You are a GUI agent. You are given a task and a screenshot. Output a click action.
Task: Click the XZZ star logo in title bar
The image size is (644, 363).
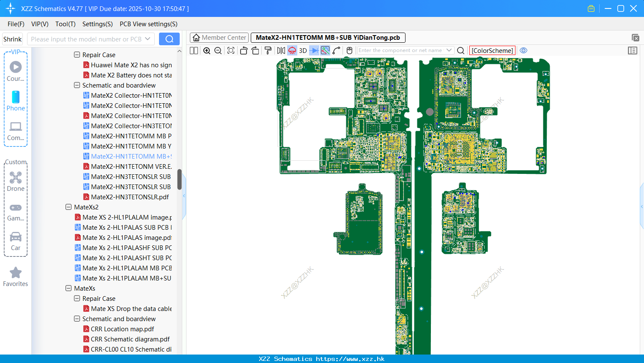point(11,8)
